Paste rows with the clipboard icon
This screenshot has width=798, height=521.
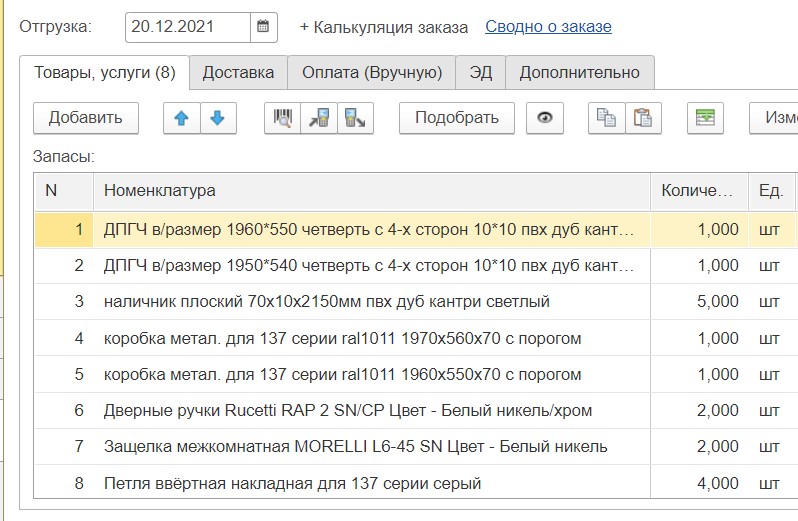pyautogui.click(x=642, y=118)
